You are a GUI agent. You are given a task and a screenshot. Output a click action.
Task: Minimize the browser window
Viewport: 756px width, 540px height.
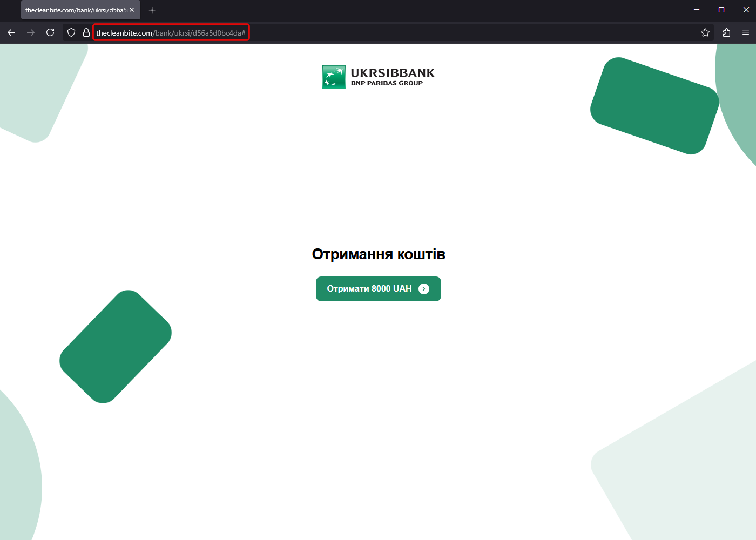(x=697, y=10)
